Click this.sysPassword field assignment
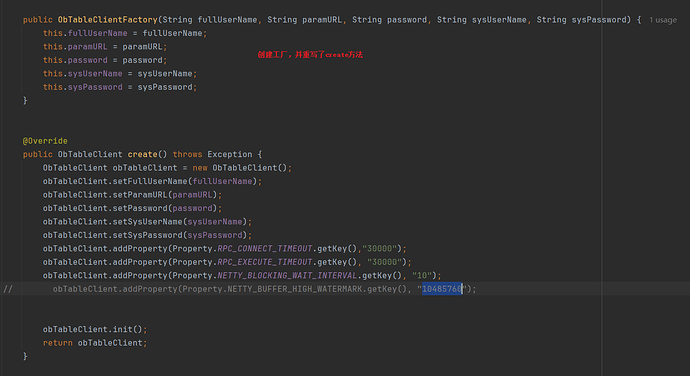Viewport: 690px width, 376px height. click(120, 87)
